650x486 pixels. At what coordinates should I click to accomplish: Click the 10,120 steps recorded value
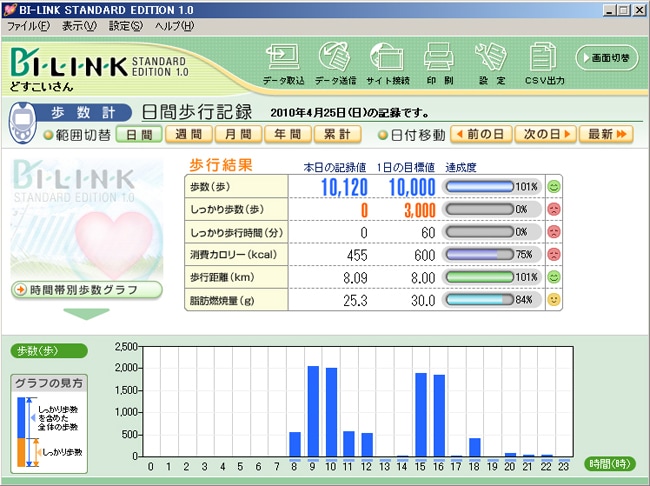[344, 187]
